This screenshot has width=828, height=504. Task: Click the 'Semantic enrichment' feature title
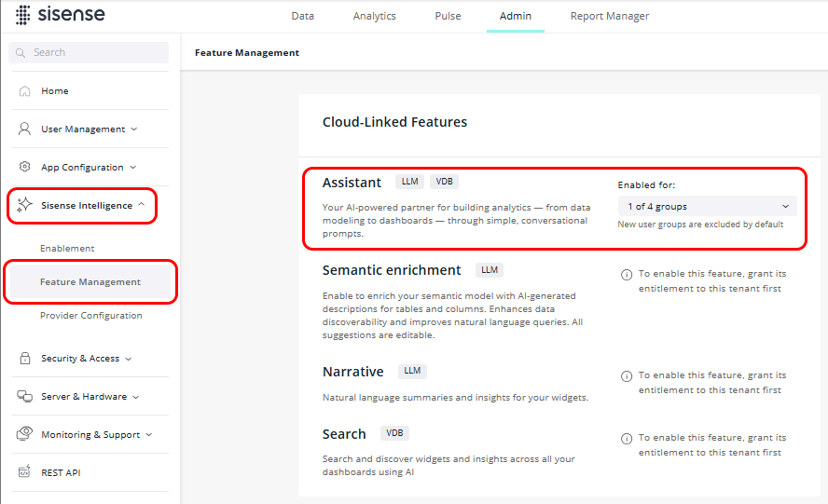pos(392,270)
